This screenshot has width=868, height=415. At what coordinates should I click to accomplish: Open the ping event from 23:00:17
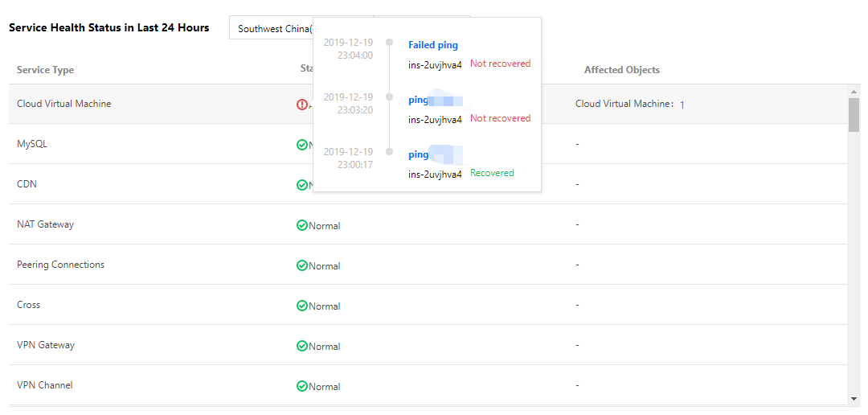coord(419,154)
